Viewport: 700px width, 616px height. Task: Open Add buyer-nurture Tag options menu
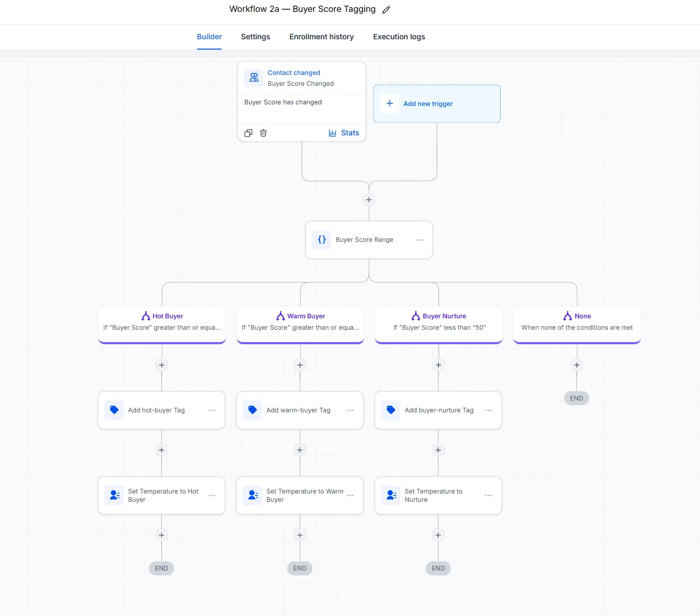[x=489, y=410]
